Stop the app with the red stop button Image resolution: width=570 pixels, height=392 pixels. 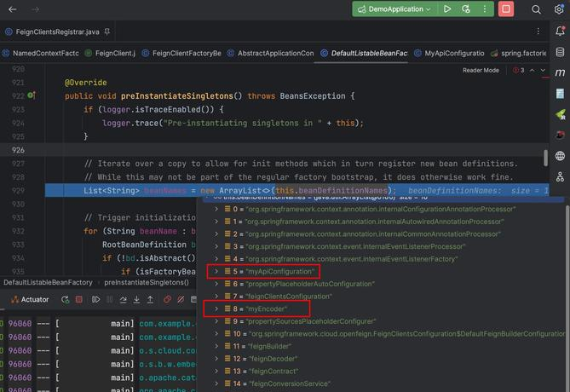coord(506,9)
